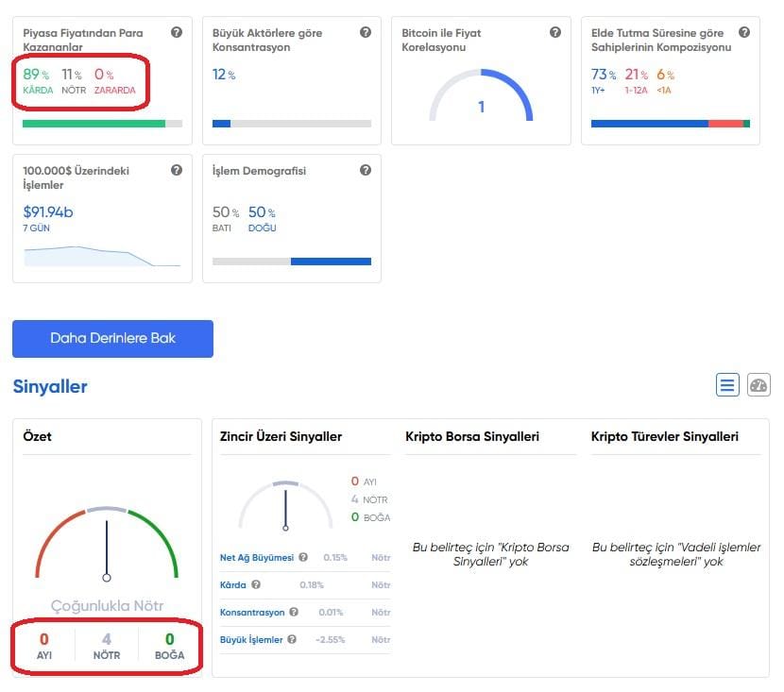Click help icon on Büyük Aktörlere göre Konsantrasyon

point(366,32)
